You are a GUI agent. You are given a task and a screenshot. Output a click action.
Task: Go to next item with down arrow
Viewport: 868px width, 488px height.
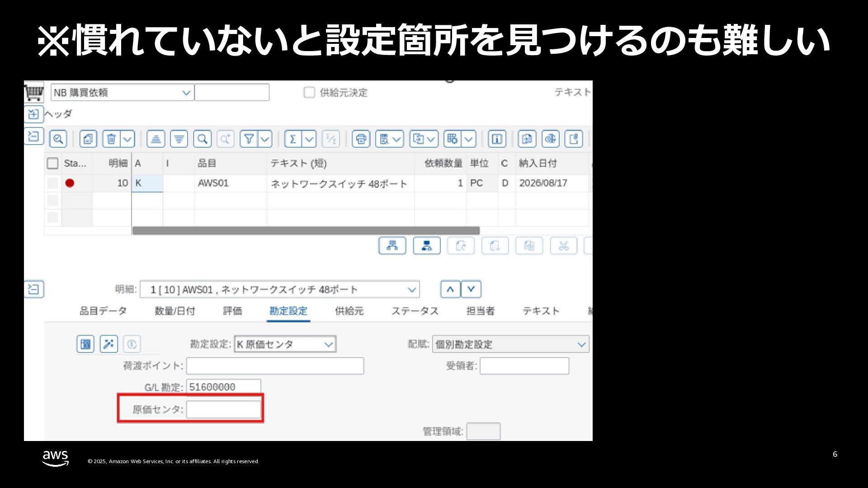coord(471,289)
